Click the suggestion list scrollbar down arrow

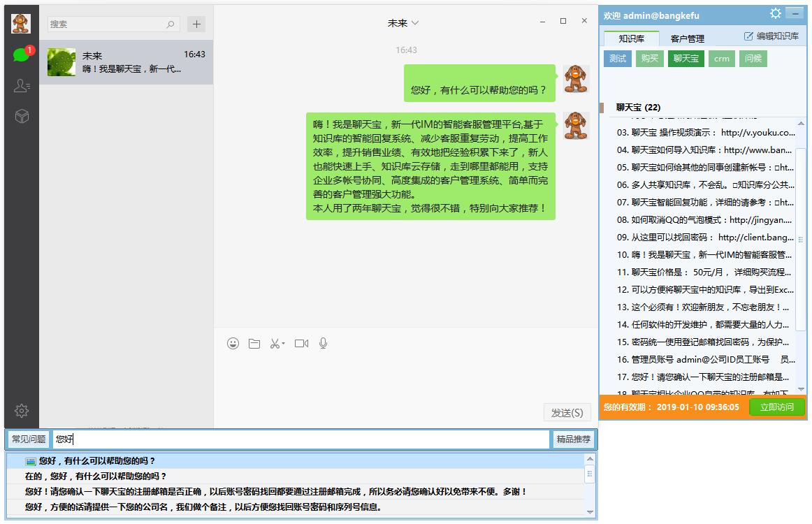590,512
